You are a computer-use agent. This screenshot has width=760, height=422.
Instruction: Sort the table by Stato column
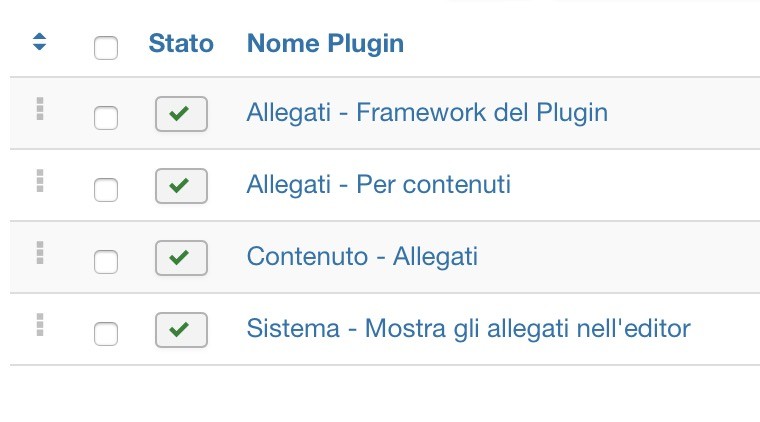181,43
